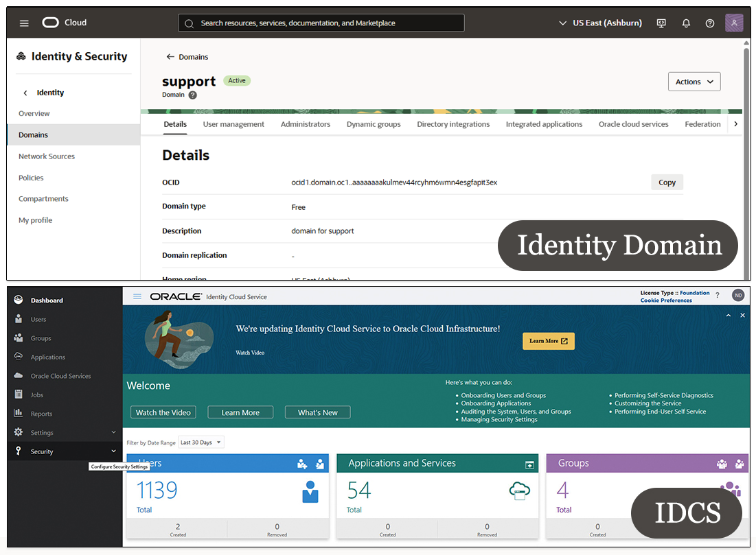Click the Oracle Cloud Services cloud icon
Image resolution: width=756 pixels, height=555 pixels.
pos(19,375)
